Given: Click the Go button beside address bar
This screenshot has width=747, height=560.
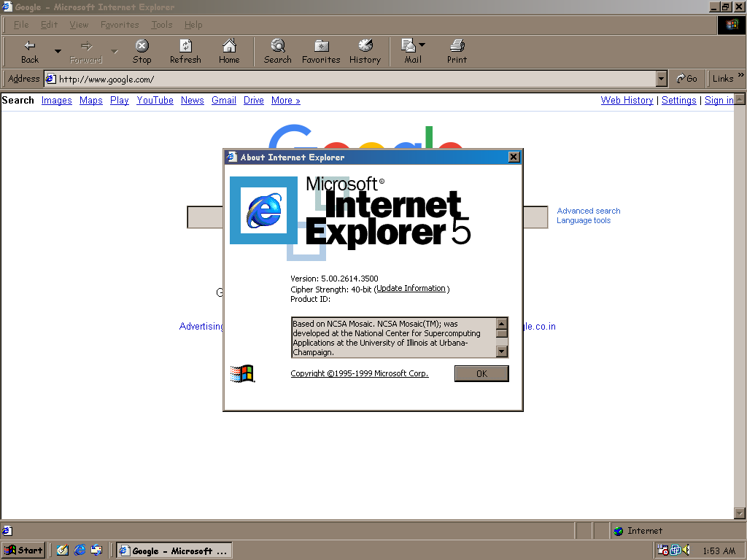Looking at the screenshot, I should coord(686,79).
